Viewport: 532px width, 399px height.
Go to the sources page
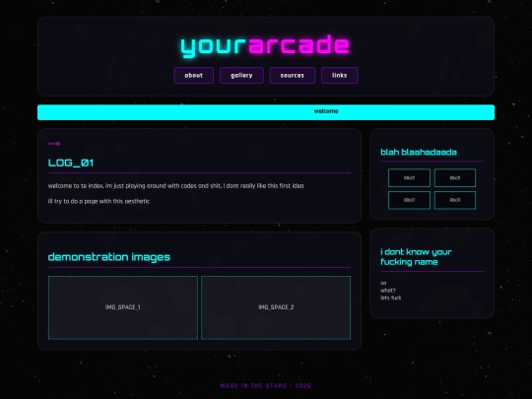[293, 75]
